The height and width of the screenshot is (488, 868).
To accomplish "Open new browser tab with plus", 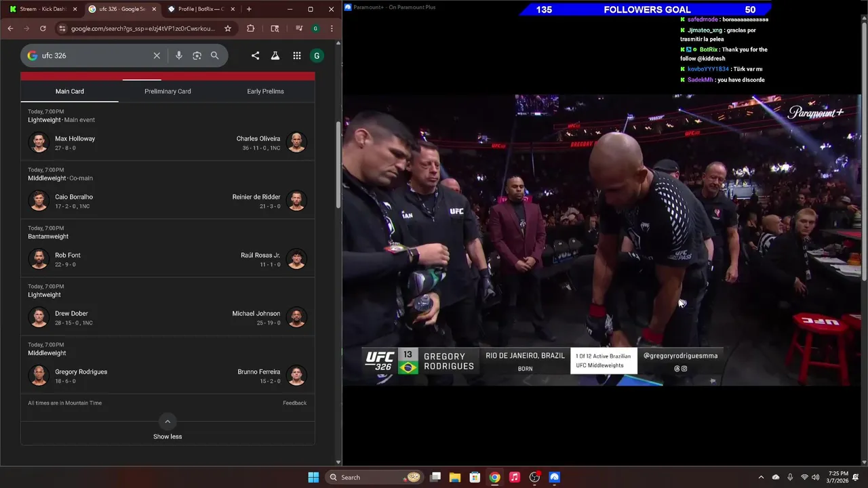I will pyautogui.click(x=249, y=9).
